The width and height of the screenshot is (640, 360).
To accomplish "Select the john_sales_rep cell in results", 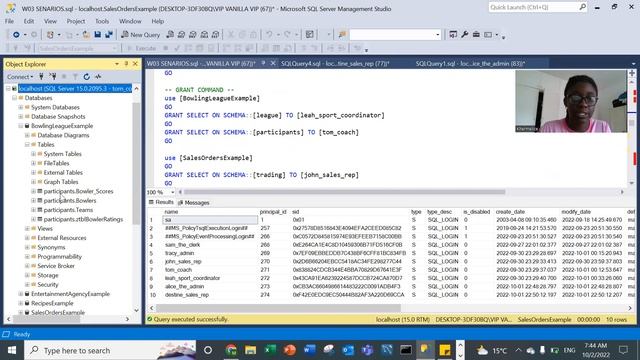I will 183,262.
